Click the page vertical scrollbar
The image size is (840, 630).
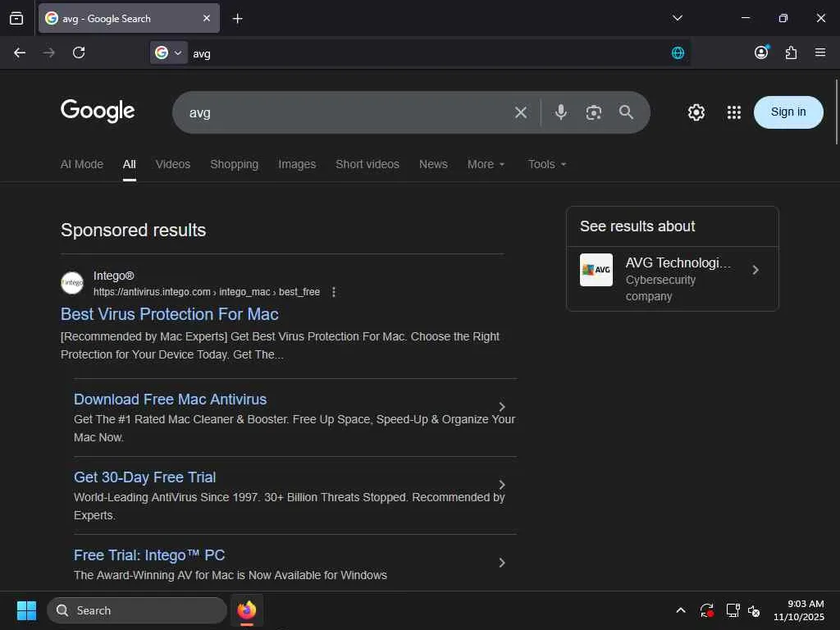click(x=836, y=112)
